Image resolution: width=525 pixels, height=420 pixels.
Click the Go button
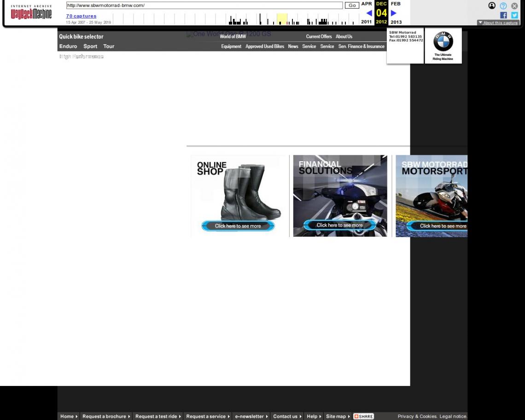(352, 6)
